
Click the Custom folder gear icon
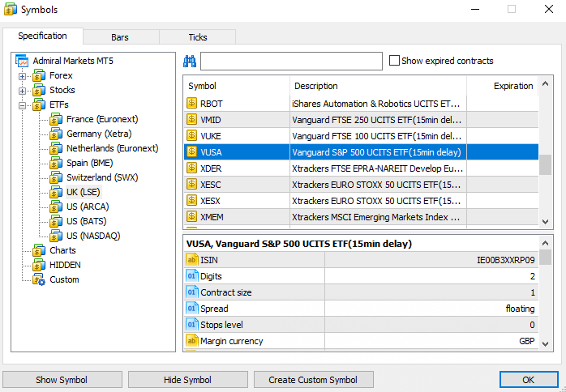[x=39, y=280]
